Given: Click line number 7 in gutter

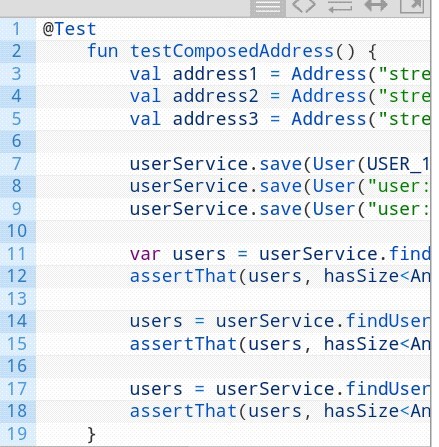Looking at the screenshot, I should [x=17, y=164].
